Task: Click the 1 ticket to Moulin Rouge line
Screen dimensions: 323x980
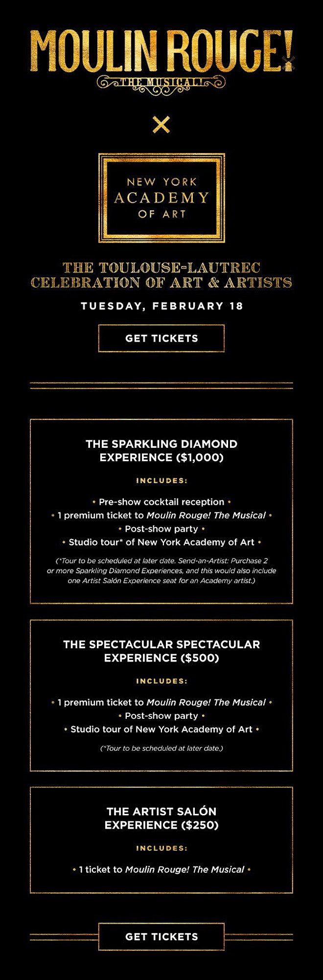Action: point(161,869)
